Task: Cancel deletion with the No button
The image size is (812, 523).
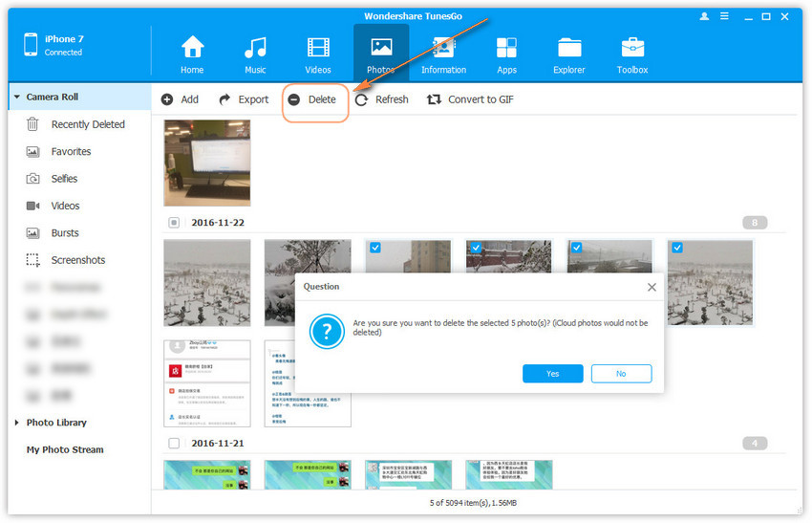Action: click(621, 374)
